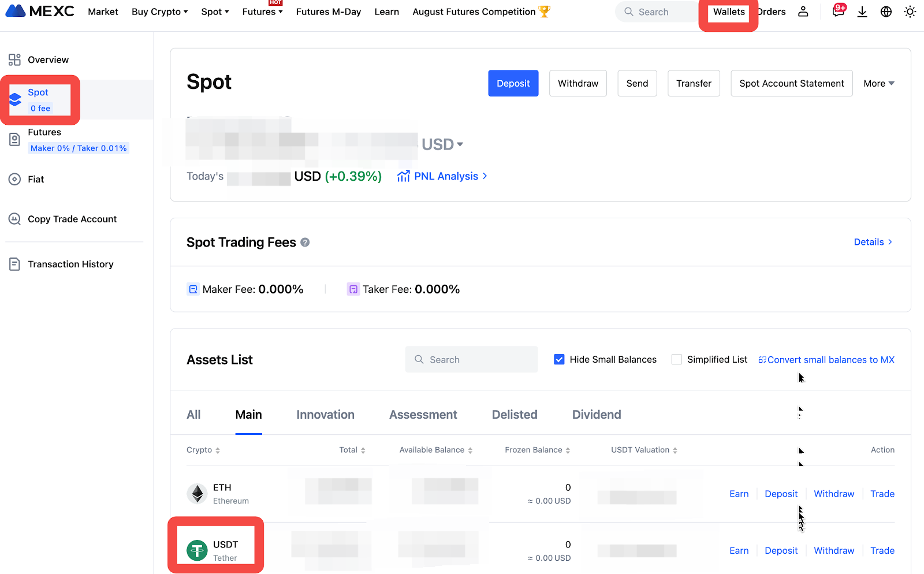Expand the Spot top menu dropdown
The width and height of the screenshot is (924, 574).
click(x=215, y=12)
